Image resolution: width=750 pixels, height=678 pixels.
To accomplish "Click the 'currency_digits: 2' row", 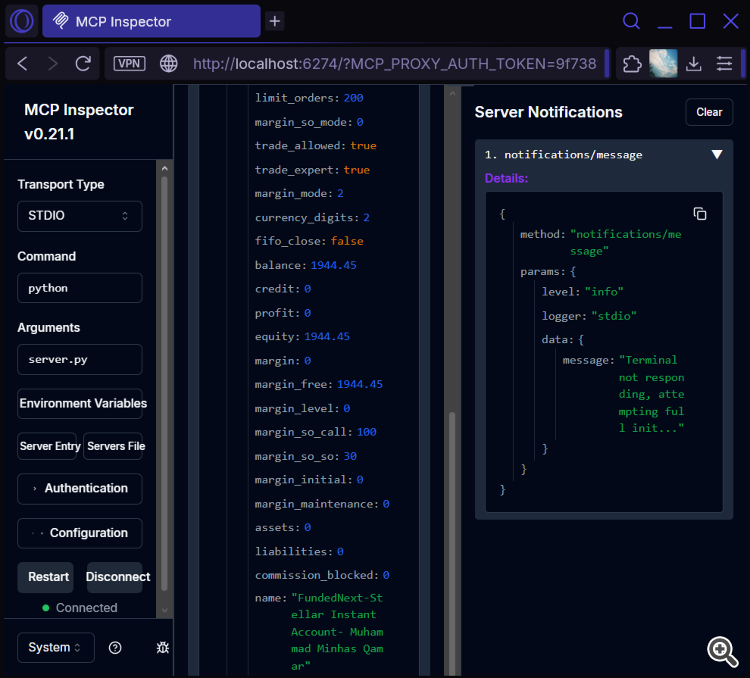I will tap(312, 217).
